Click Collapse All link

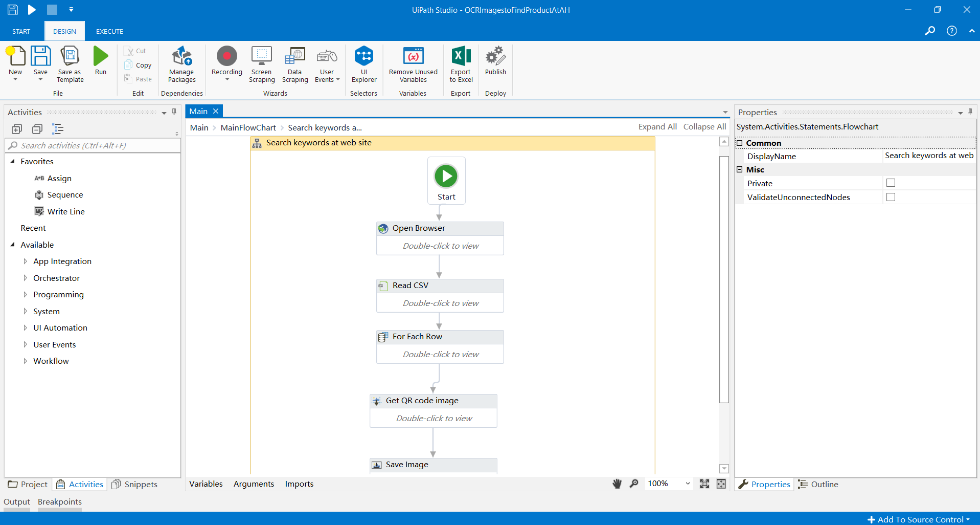point(704,126)
